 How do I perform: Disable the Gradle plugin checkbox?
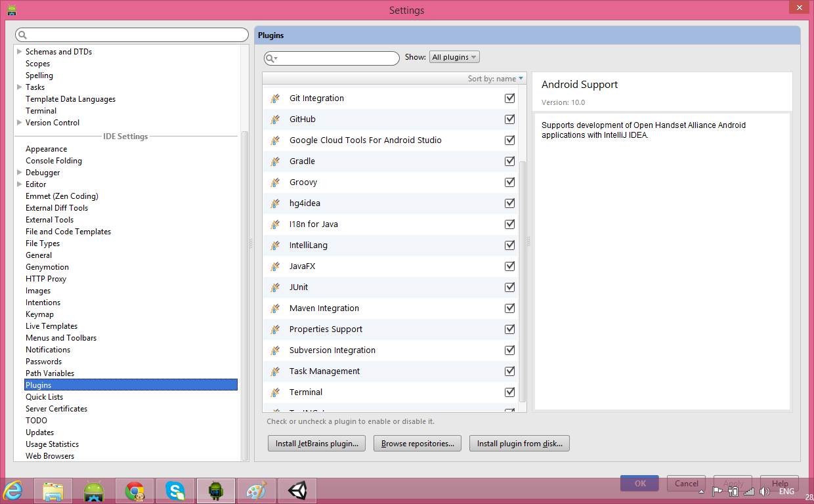[x=509, y=161]
